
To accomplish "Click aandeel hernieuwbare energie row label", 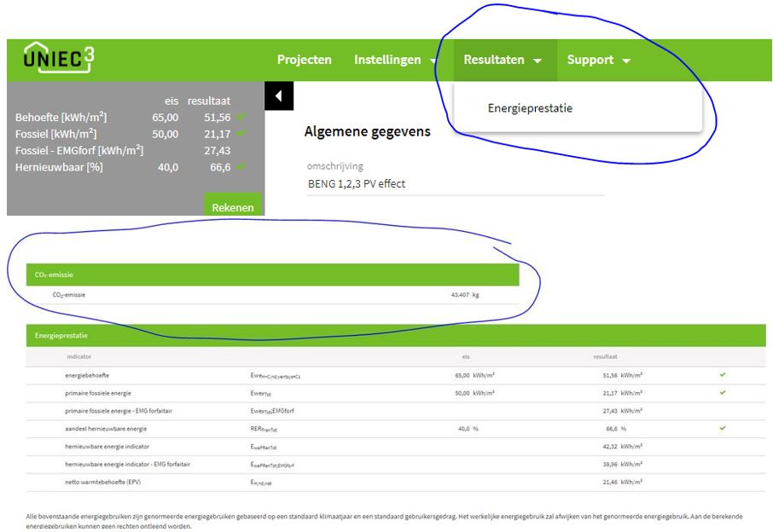I will [106, 429].
